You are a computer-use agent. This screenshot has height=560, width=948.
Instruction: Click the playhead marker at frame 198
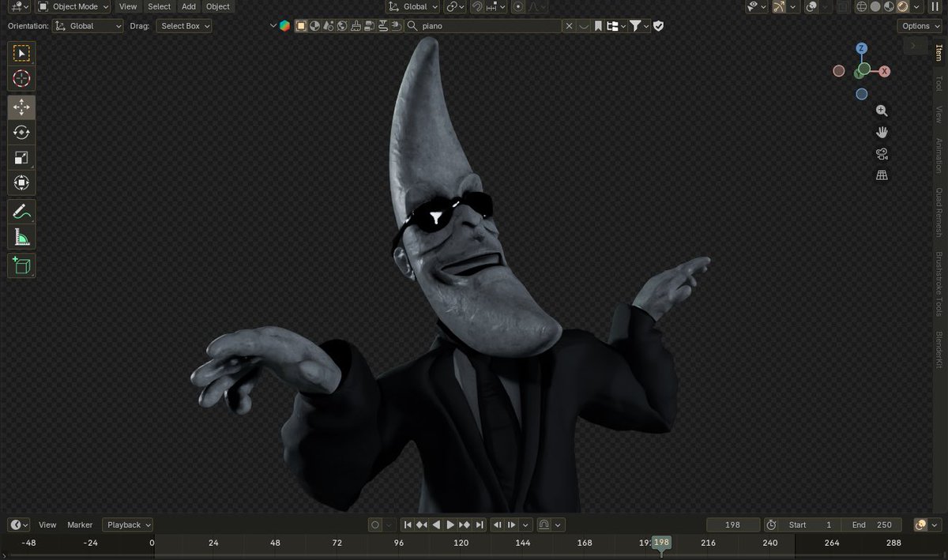(662, 543)
